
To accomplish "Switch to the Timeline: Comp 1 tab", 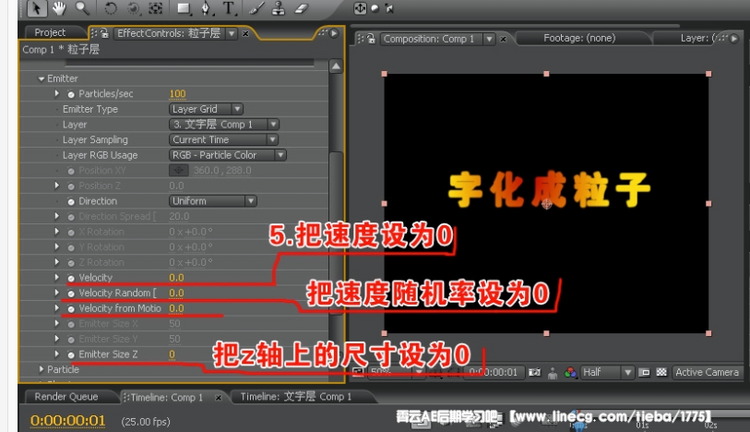I will [x=166, y=397].
